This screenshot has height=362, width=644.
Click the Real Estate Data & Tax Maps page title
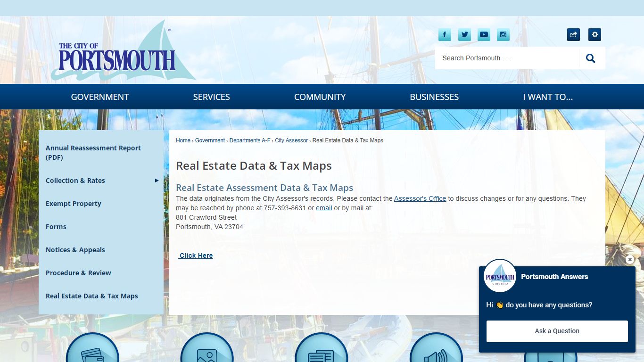[254, 166]
